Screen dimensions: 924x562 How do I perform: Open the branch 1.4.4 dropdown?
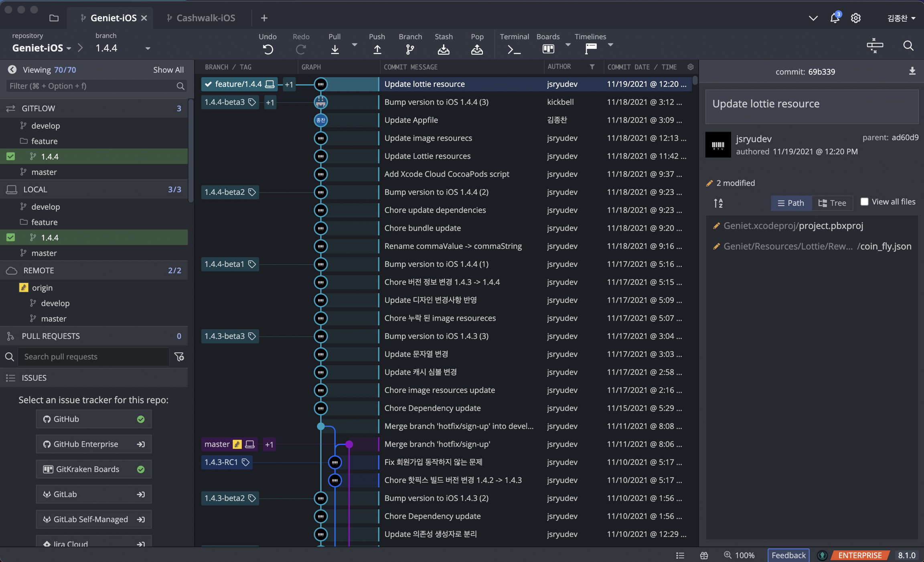[148, 48]
